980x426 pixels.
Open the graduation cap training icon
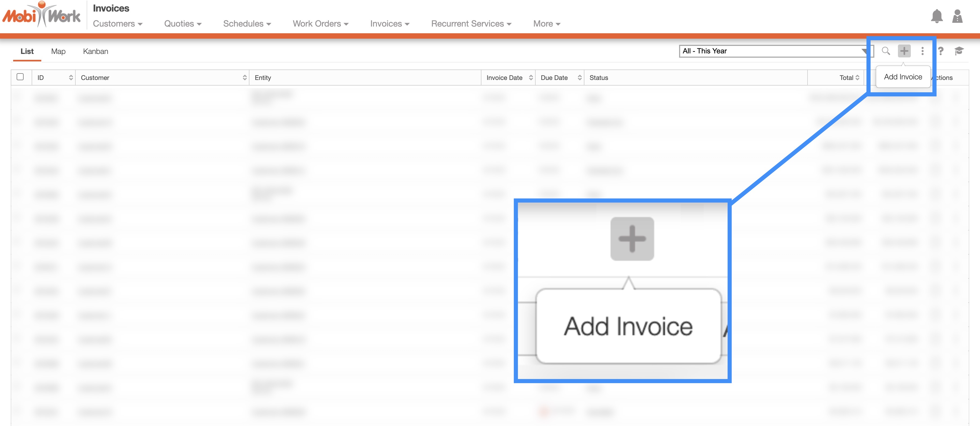pos(959,51)
